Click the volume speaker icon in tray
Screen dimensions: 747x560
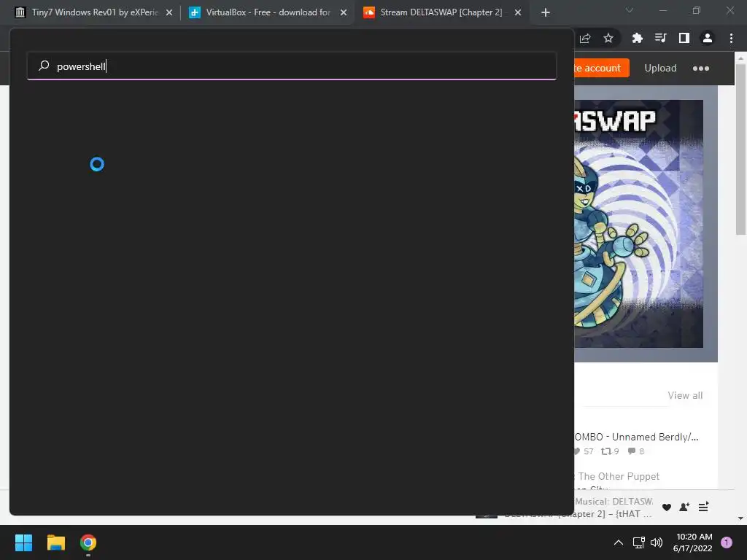coord(657,542)
